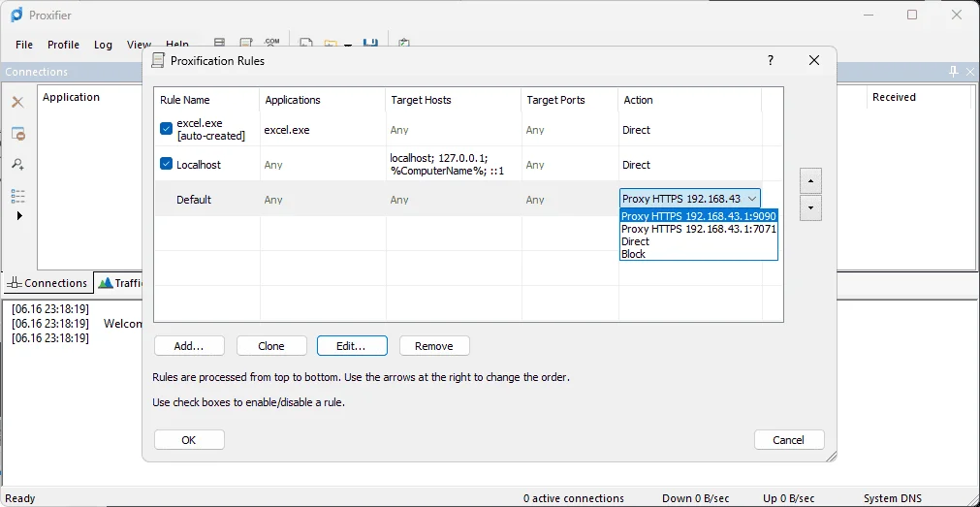
Task: Click the Rule Name column header
Action: coord(206,100)
